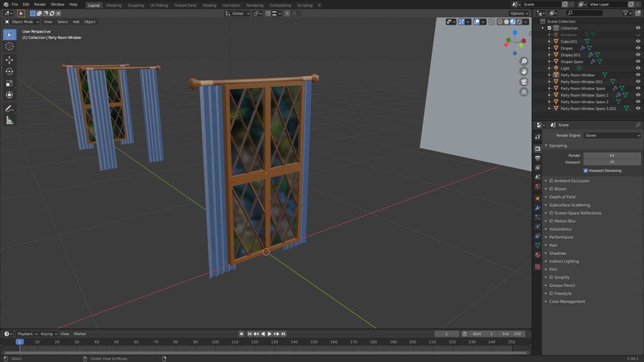Select the Cursor tool in the toolbar
The height and width of the screenshot is (362, 644).
pyautogui.click(x=9, y=47)
